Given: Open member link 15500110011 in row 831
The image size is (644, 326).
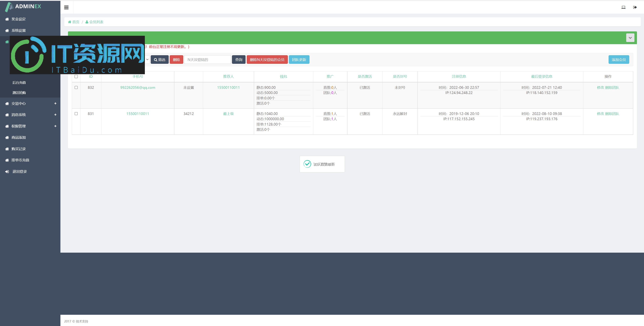Looking at the screenshot, I should (138, 114).
